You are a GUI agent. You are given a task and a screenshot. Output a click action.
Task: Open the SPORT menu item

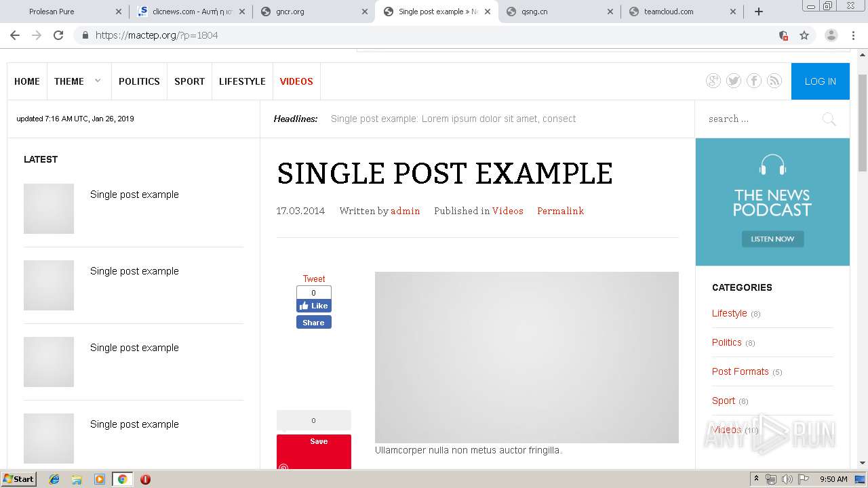coord(189,81)
